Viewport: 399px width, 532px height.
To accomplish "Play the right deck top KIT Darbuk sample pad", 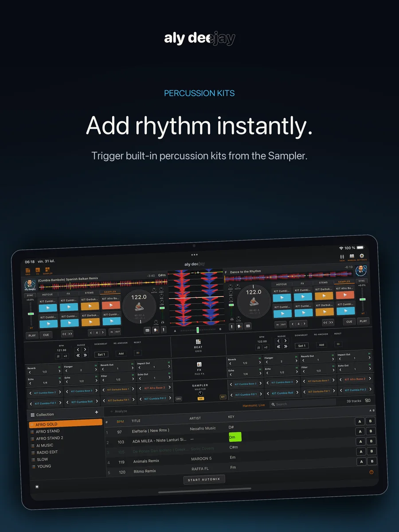I will coord(324,296).
